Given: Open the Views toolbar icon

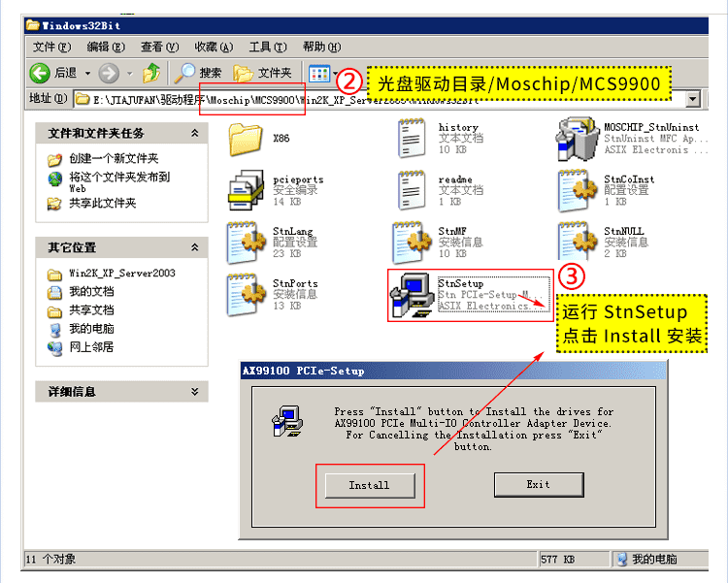Looking at the screenshot, I should 319,74.
